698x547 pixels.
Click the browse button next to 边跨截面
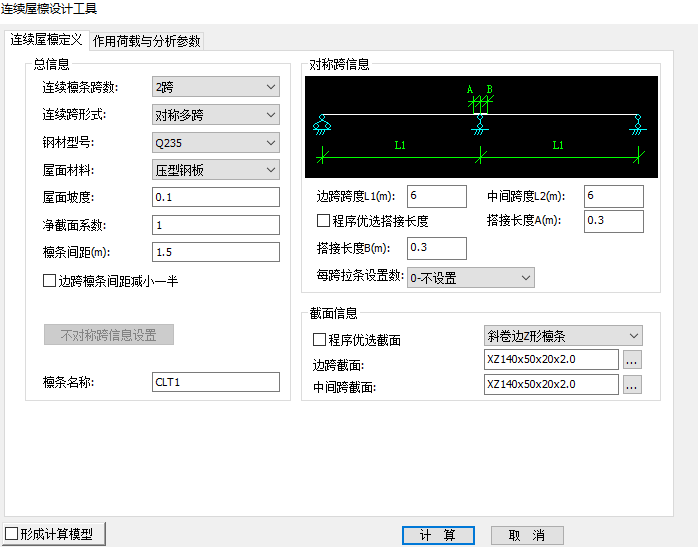pos(632,360)
